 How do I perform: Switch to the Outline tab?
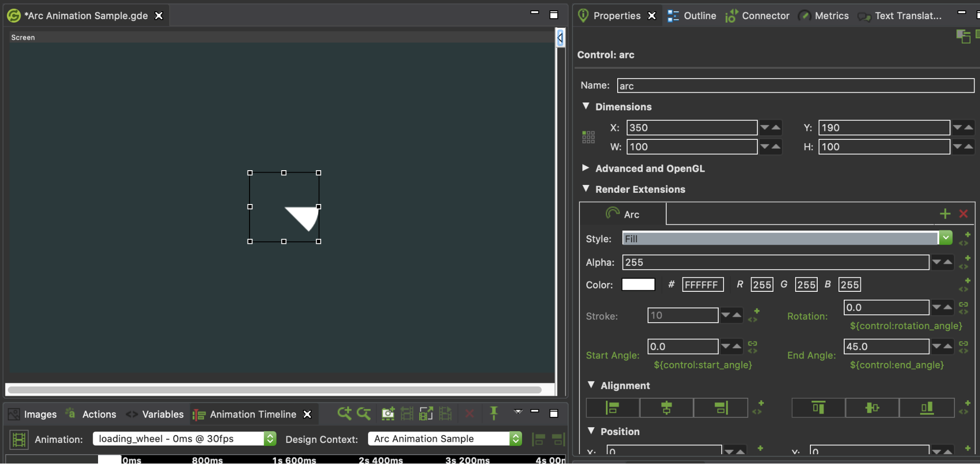pyautogui.click(x=692, y=16)
